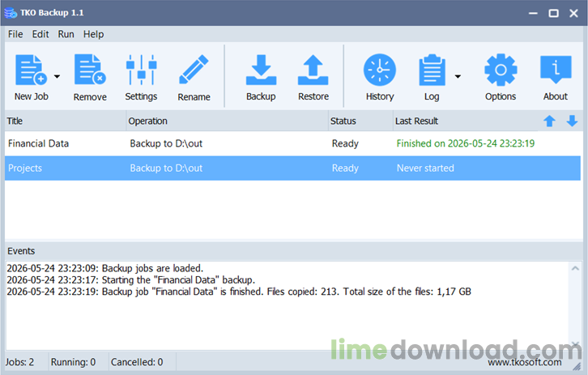588x375 pixels.
Task: Click the Operation column header
Action: tap(228, 121)
